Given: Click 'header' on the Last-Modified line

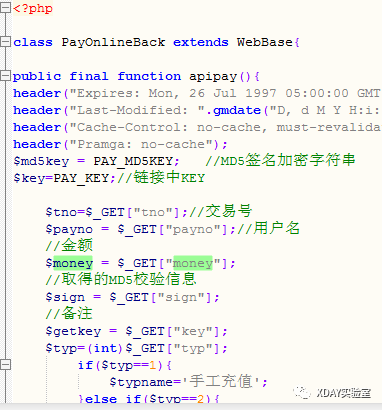Looking at the screenshot, I should click(37, 110).
